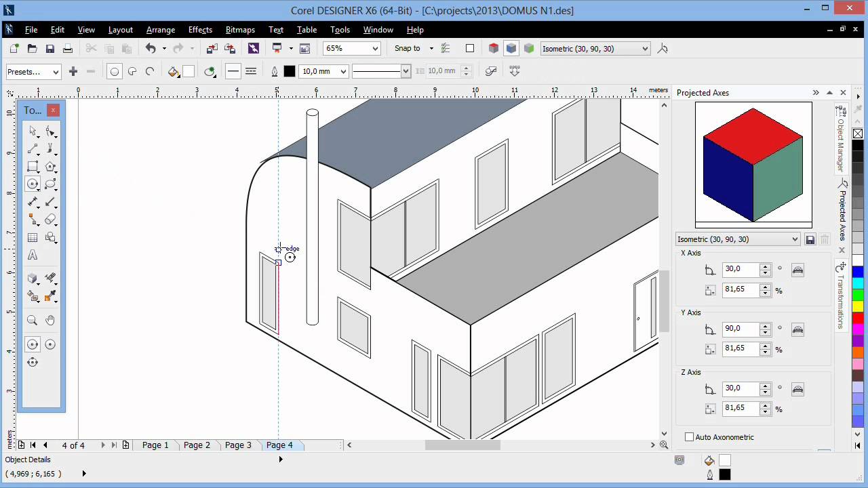The height and width of the screenshot is (488, 868).
Task: Select the Zoom tool in the toolbox
Action: (x=32, y=320)
